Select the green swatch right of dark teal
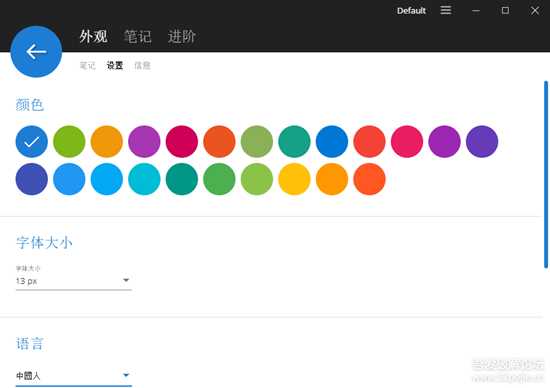This screenshot has height=388, width=550. coord(219,179)
